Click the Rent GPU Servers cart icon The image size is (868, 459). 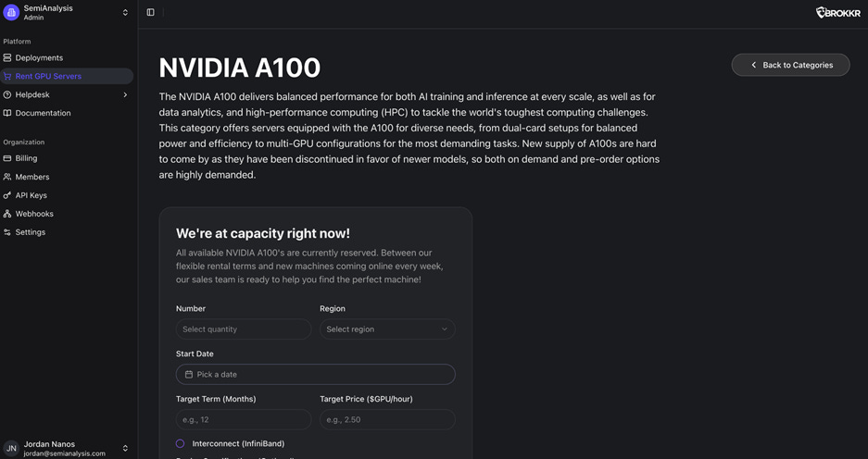click(x=7, y=76)
